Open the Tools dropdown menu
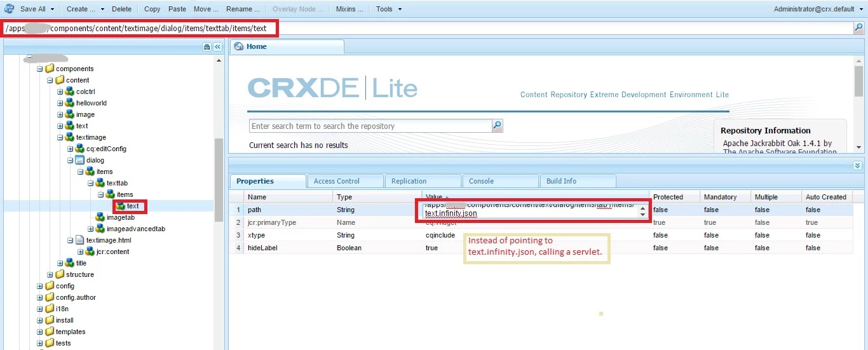This screenshot has height=350, width=868. (388, 9)
